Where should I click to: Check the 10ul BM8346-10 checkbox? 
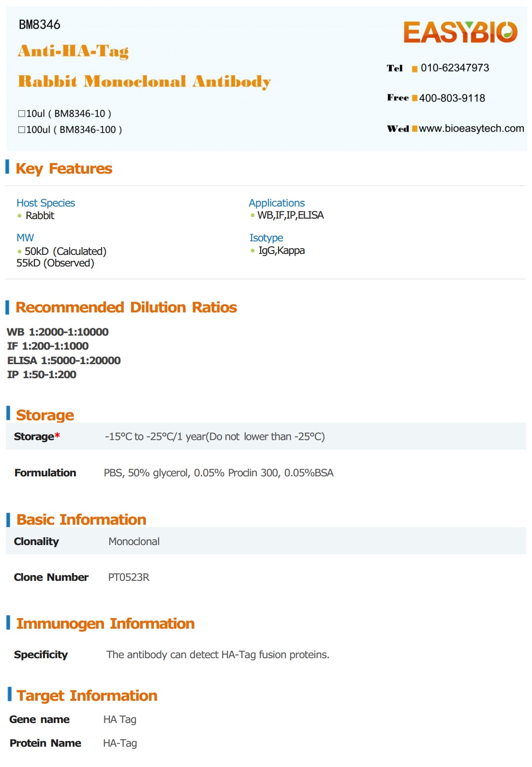pos(21,114)
